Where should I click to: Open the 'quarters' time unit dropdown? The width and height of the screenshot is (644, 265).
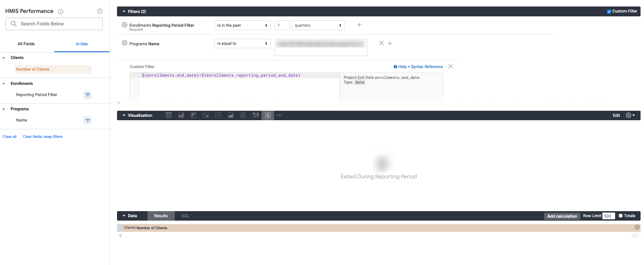[x=318, y=25]
